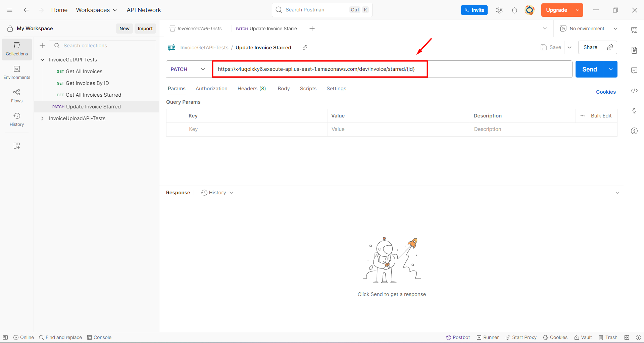Open the No environment selector
This screenshot has height=343, width=644.
(587, 29)
